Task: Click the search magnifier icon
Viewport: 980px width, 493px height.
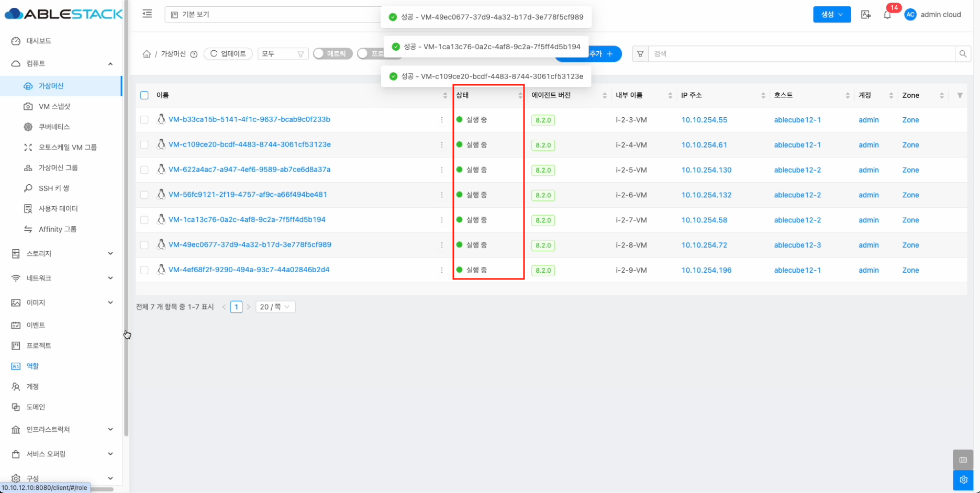Action: point(963,54)
